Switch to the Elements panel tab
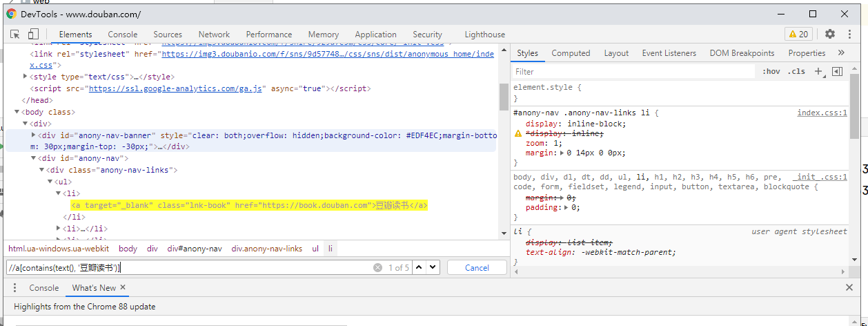The width and height of the screenshot is (868, 326). coord(75,34)
